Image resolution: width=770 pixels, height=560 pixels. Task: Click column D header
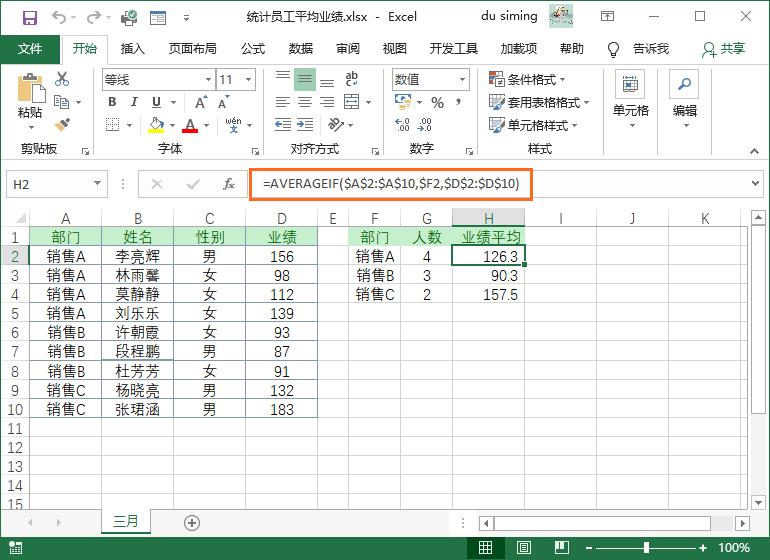point(281,218)
